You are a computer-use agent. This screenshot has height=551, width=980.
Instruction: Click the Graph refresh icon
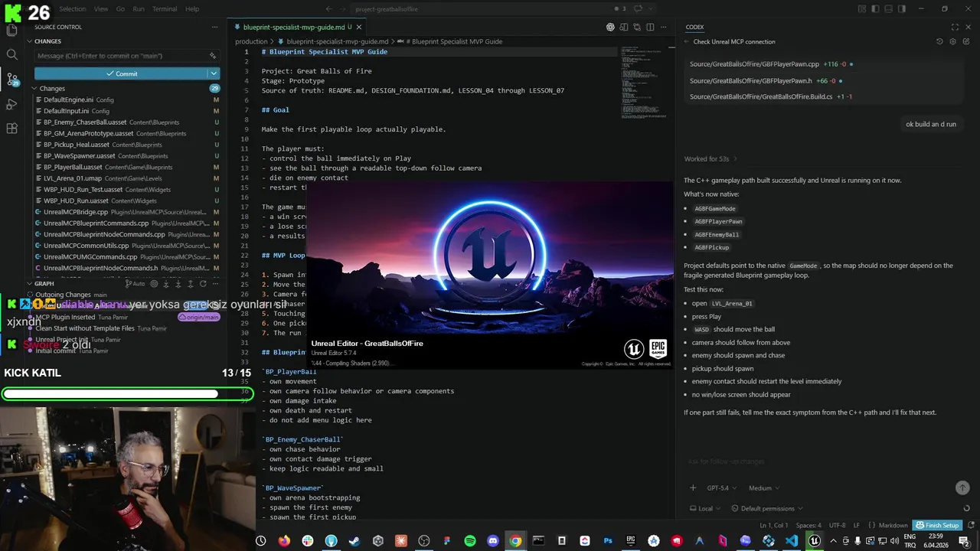203,283
